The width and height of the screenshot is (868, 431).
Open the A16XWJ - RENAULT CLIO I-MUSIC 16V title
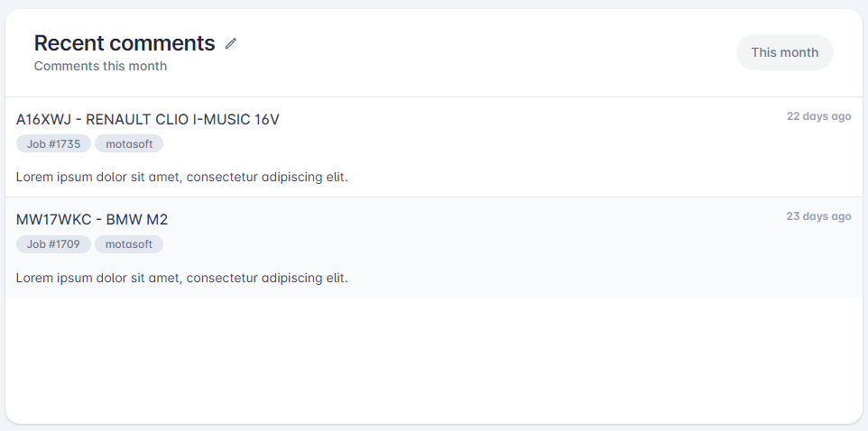pyautogui.click(x=148, y=120)
